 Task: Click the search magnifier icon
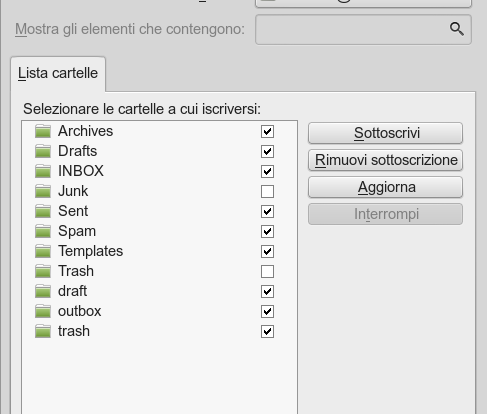click(456, 29)
